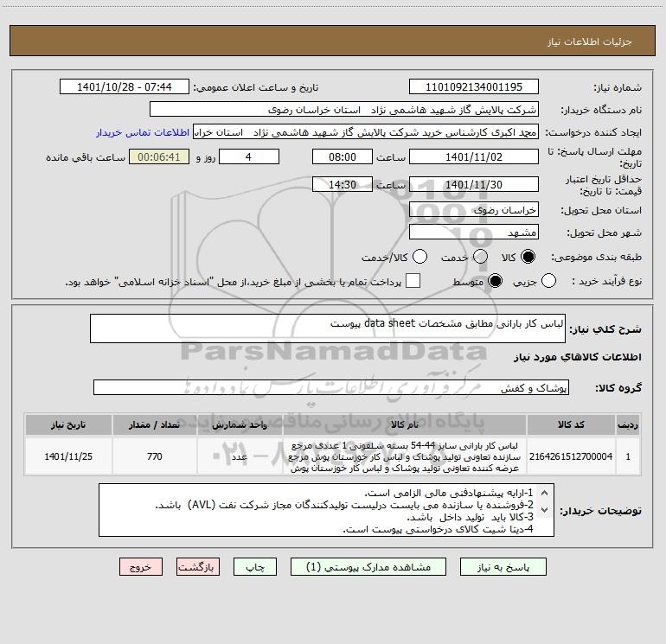The height and width of the screenshot is (644, 666).
Task: Click the quantity cell 770
Action: (x=154, y=456)
